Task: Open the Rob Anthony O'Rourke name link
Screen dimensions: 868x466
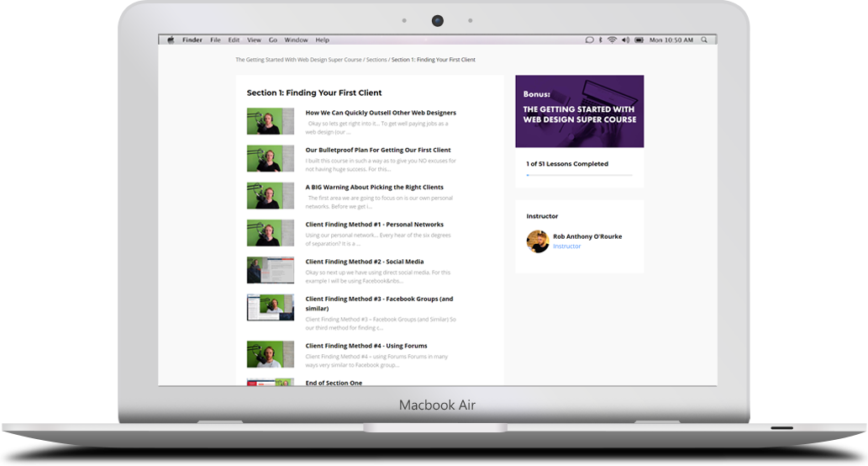Action: pos(587,236)
